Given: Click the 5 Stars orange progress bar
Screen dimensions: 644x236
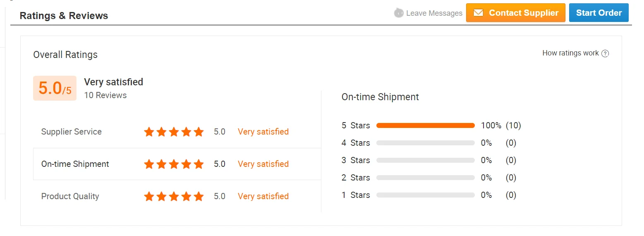Looking at the screenshot, I should coord(425,125).
